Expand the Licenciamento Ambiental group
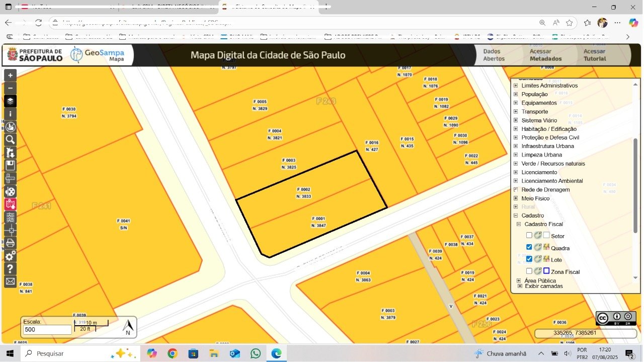This screenshot has width=644, height=362. click(x=516, y=181)
